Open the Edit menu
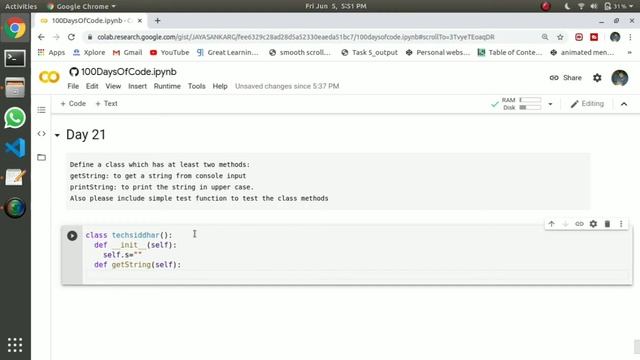640x360 pixels. 92,86
